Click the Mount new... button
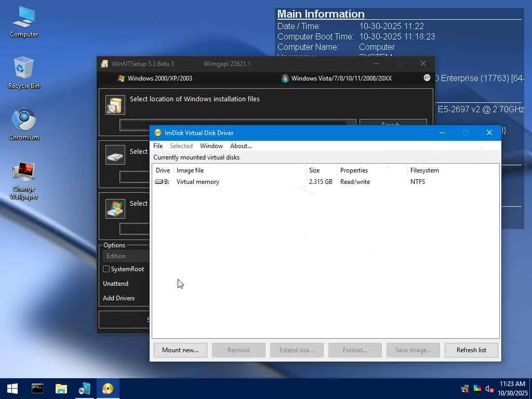Image resolution: width=532 pixels, height=399 pixels. pyautogui.click(x=180, y=350)
